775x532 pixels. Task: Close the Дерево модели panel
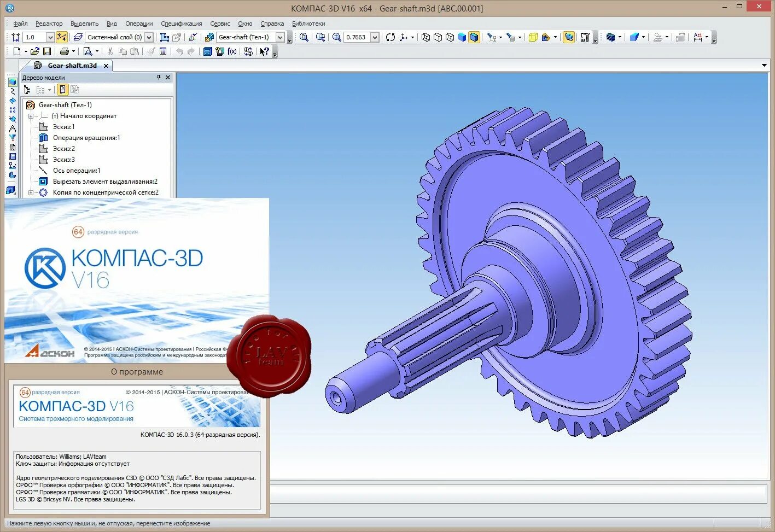click(x=168, y=78)
